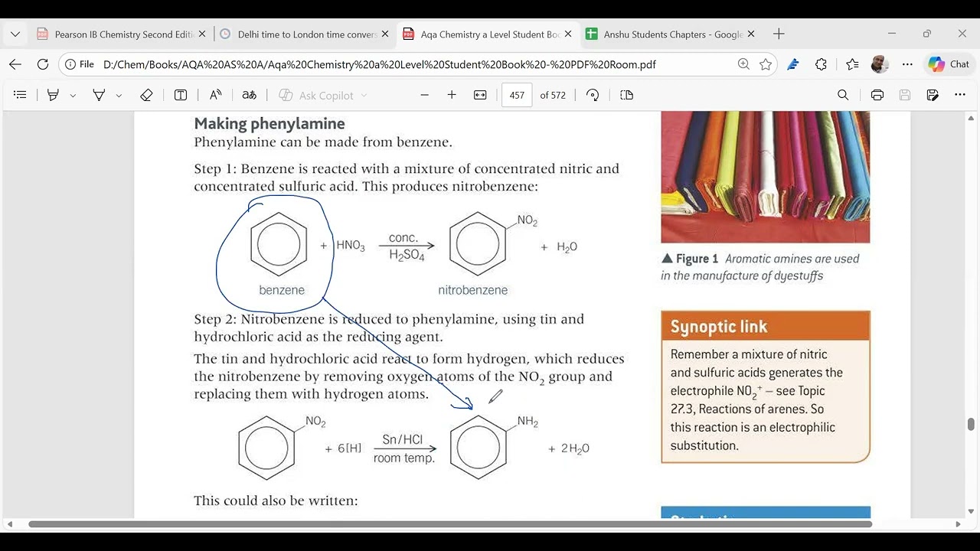Click the scroll down arrow
Screen dimensions: 980x551
[x=971, y=511]
